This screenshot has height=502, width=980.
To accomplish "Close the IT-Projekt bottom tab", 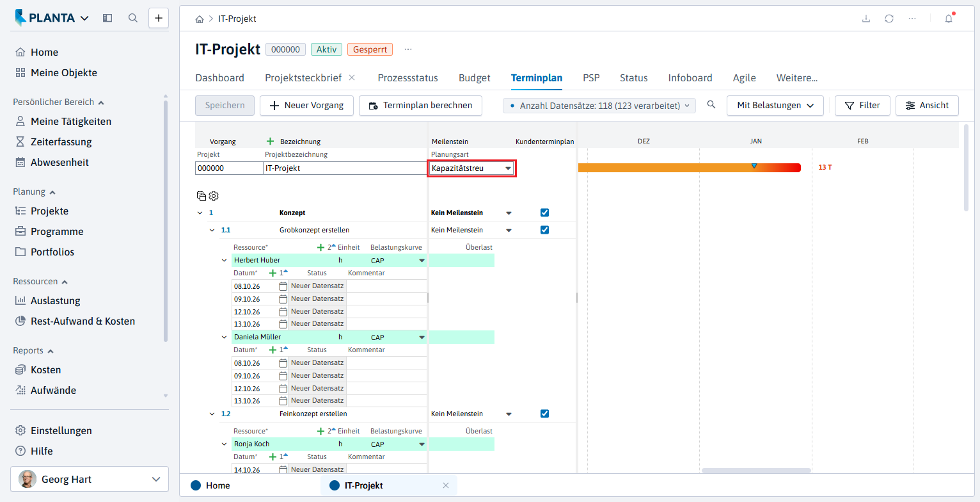I will pos(446,485).
